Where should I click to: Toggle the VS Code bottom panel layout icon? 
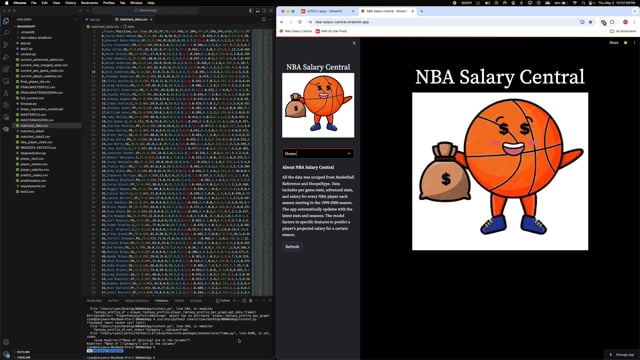coord(258,11)
